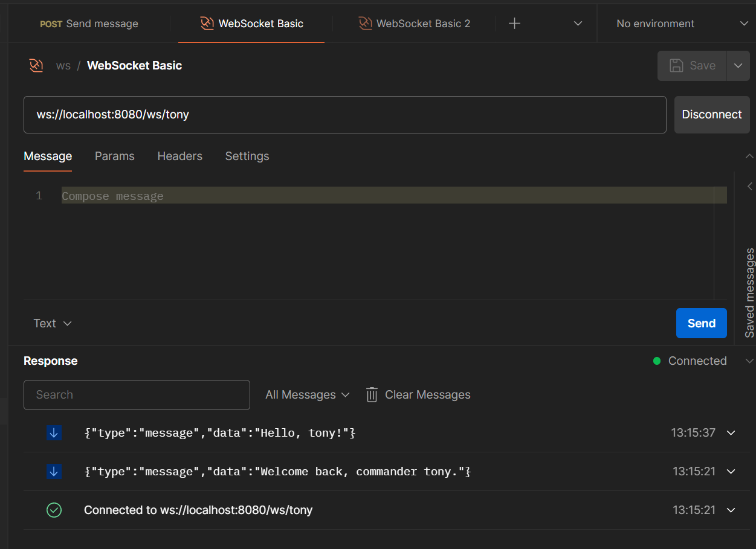Click the blue Send button
The width and height of the screenshot is (756, 549).
(x=701, y=323)
